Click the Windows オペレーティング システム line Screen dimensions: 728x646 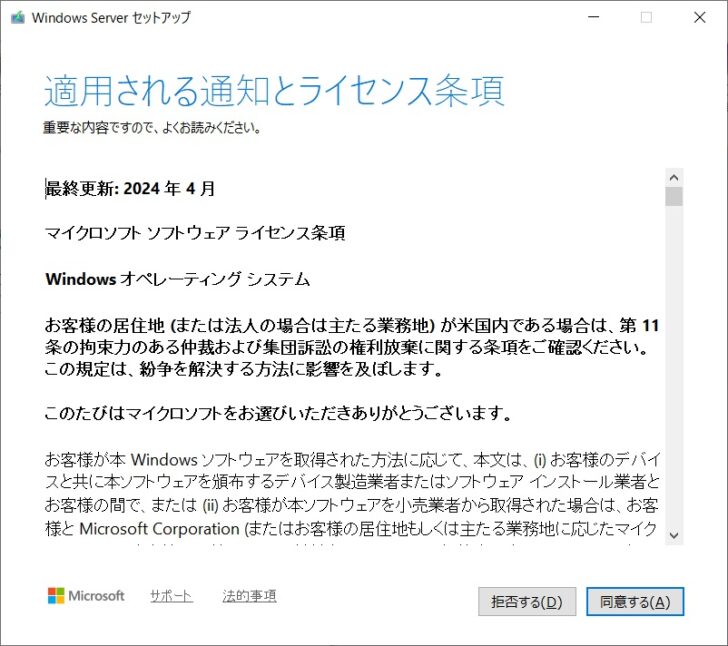[x=178, y=279]
